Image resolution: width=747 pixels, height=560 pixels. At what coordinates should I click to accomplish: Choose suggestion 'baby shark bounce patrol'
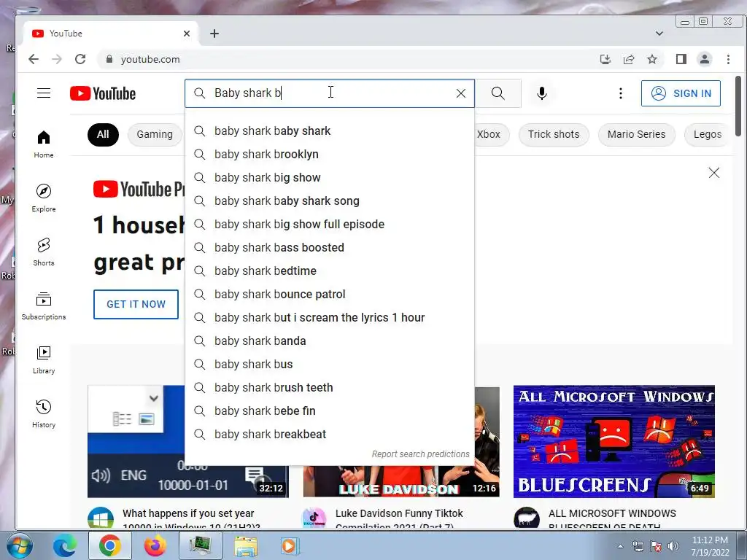click(x=330, y=295)
